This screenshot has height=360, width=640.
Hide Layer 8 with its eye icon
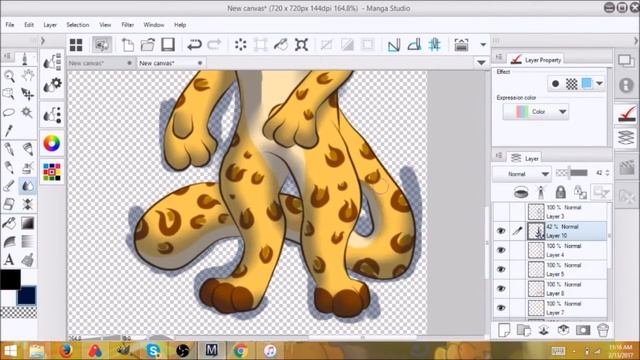(501, 289)
